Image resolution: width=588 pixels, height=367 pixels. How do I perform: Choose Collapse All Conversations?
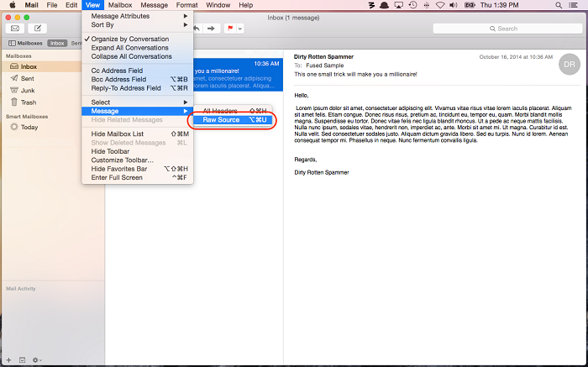coord(138,56)
